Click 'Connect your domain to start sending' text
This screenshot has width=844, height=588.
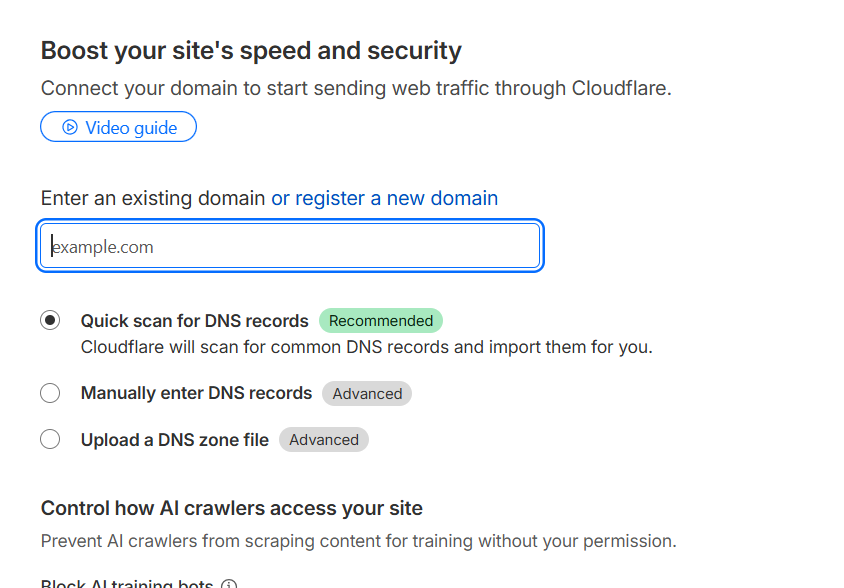coord(356,88)
